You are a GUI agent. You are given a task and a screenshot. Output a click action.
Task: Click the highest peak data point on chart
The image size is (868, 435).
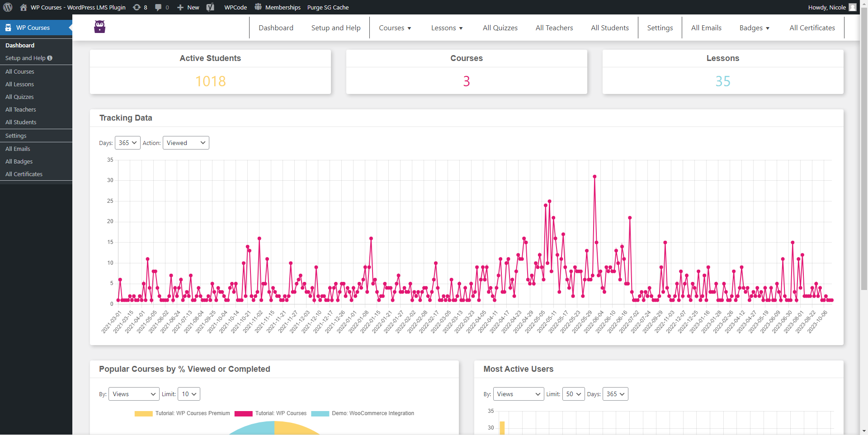pos(594,177)
